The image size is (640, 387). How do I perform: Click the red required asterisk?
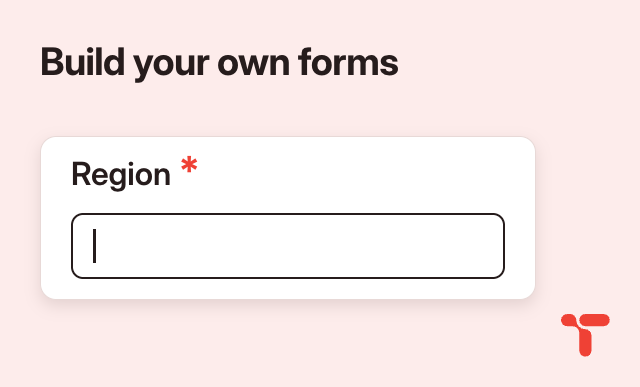(x=189, y=166)
